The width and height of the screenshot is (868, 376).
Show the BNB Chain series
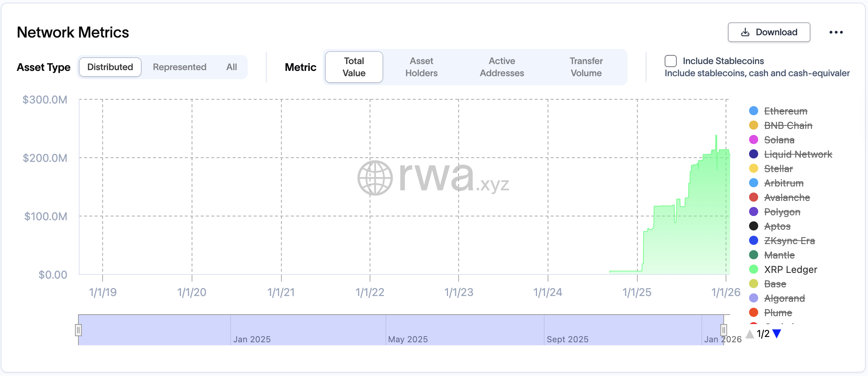coord(788,125)
